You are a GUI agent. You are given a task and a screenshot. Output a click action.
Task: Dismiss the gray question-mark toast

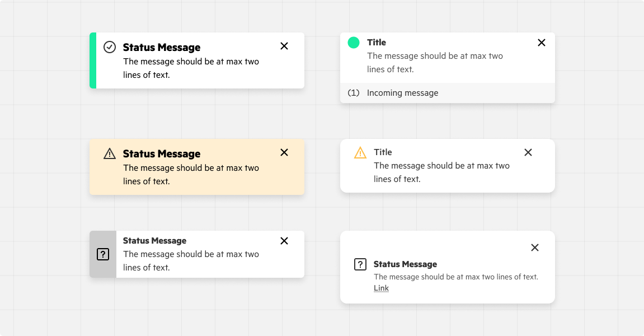284,241
